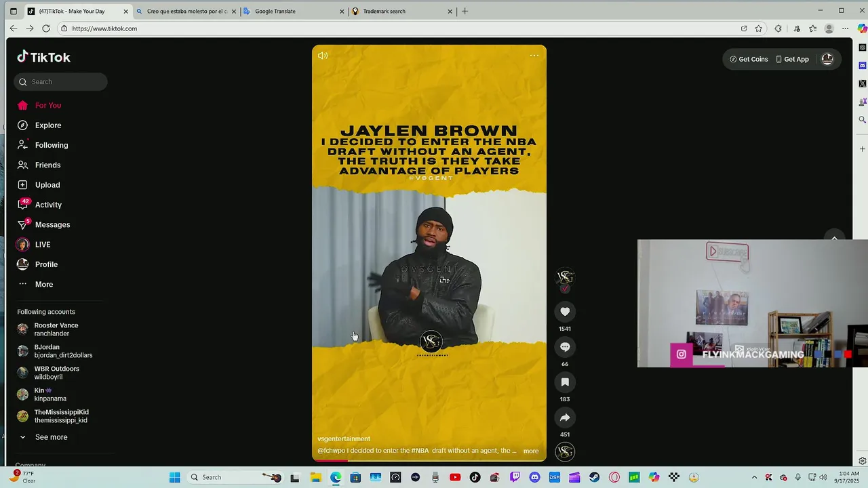This screenshot has height=488, width=868.
Task: Open the video three-dot options menu
Action: (x=534, y=56)
